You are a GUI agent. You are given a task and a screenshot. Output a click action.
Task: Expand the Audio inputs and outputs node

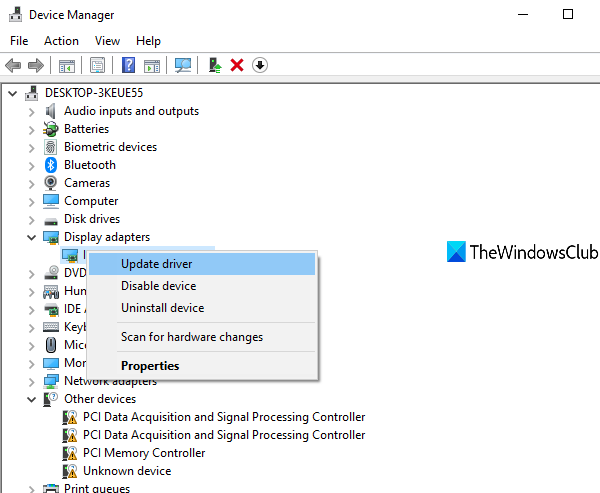31,111
